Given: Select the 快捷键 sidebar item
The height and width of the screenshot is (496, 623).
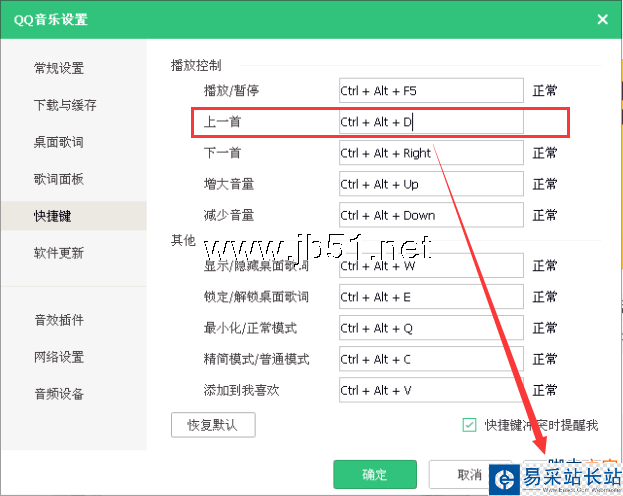Looking at the screenshot, I should click(74, 216).
